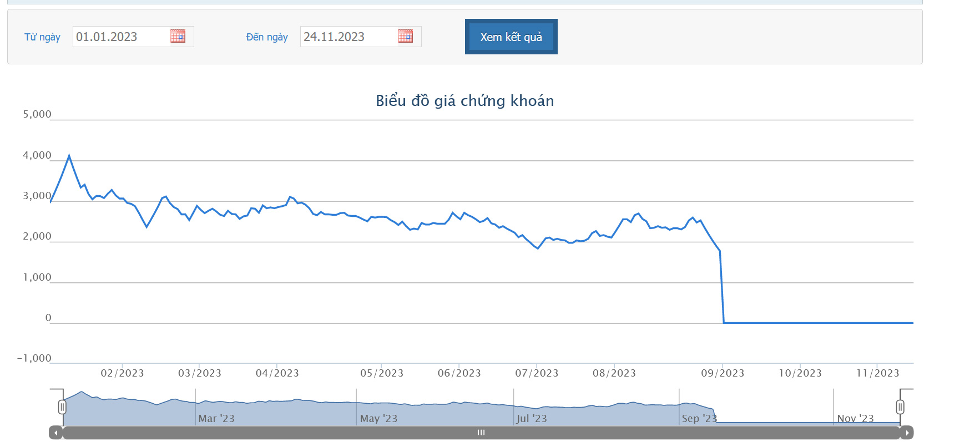This screenshot has width=980, height=442.
Task: Select the May '23 marker in the navigator
Action: (378, 418)
